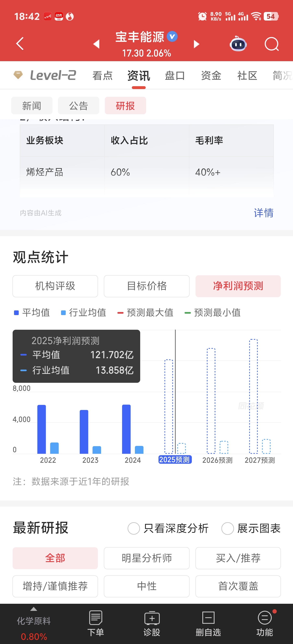Switch to next stock with right triangle
293x644 pixels.
point(196,44)
